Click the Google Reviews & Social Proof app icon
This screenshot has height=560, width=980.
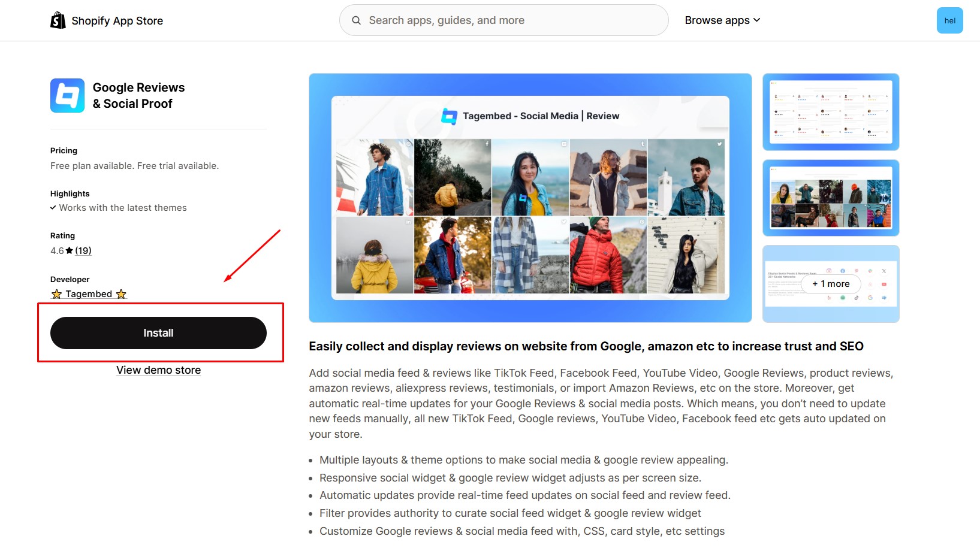tap(67, 95)
